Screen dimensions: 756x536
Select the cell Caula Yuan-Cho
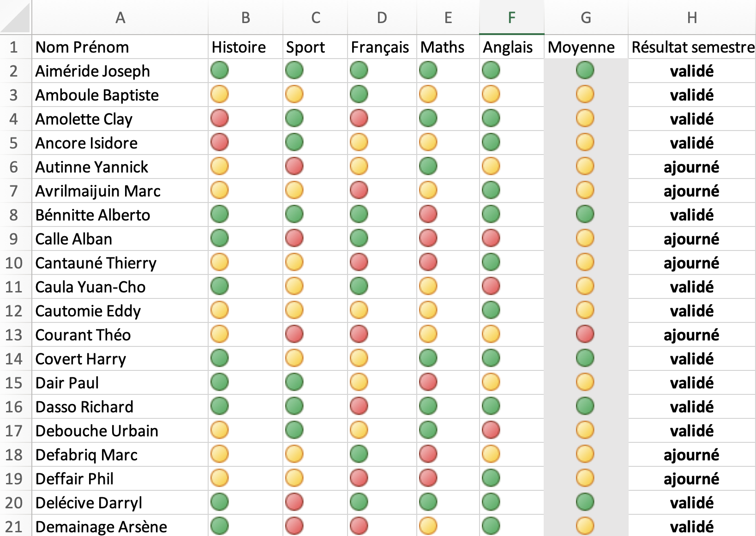point(120,287)
